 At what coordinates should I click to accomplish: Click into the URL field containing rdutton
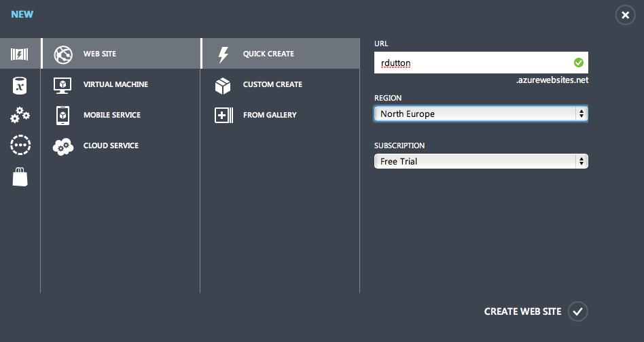481,63
